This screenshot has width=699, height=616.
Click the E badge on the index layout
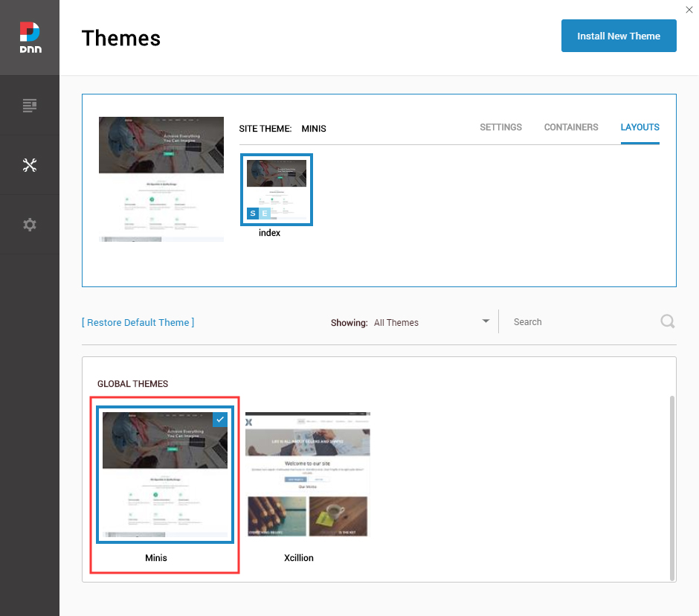coord(265,214)
